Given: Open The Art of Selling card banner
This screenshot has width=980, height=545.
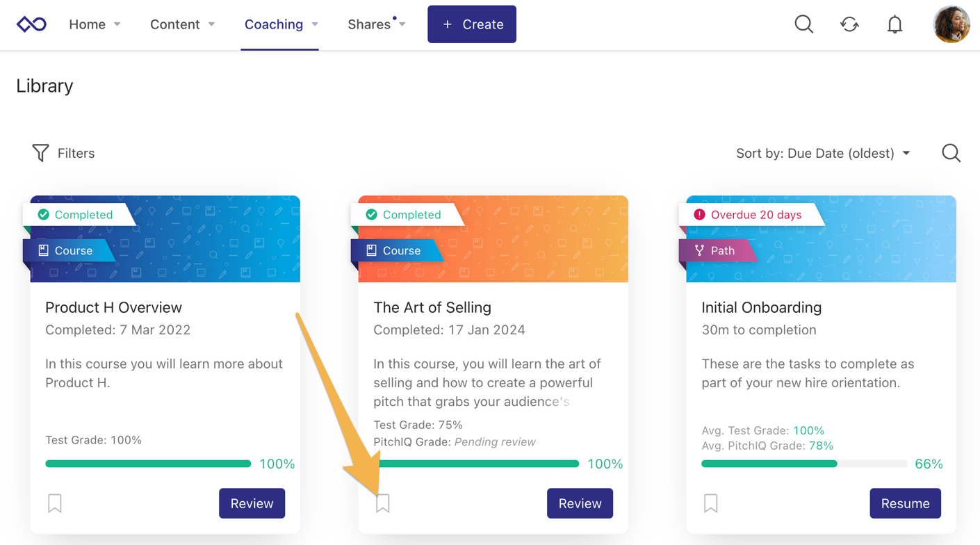Looking at the screenshot, I should pos(493,239).
